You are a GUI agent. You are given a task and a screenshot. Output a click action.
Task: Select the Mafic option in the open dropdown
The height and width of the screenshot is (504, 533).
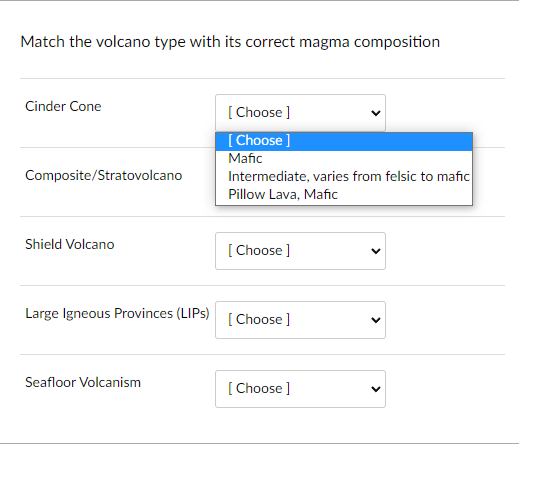point(344,158)
